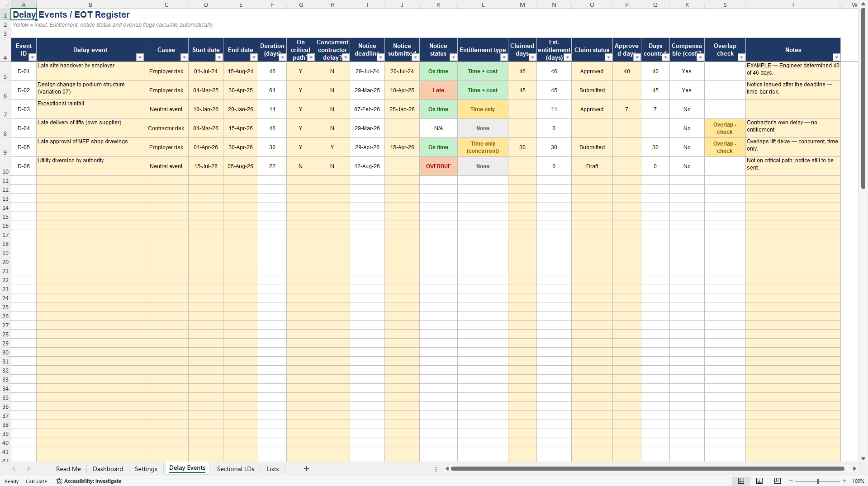The width and height of the screenshot is (868, 486).
Task: Switch to Page Break Preview view
Action: (778, 481)
